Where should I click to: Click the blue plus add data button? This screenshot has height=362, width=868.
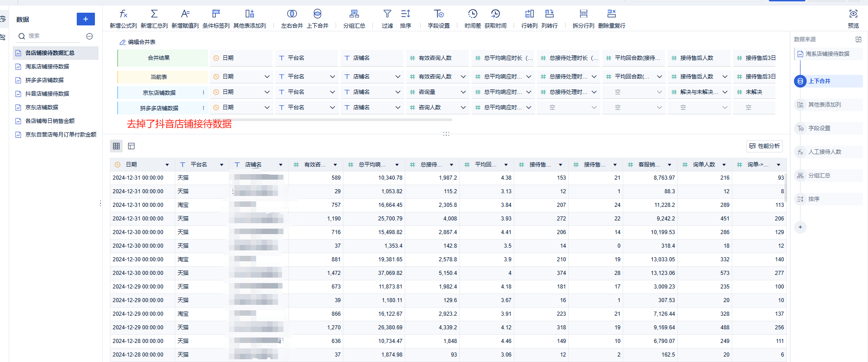[86, 19]
